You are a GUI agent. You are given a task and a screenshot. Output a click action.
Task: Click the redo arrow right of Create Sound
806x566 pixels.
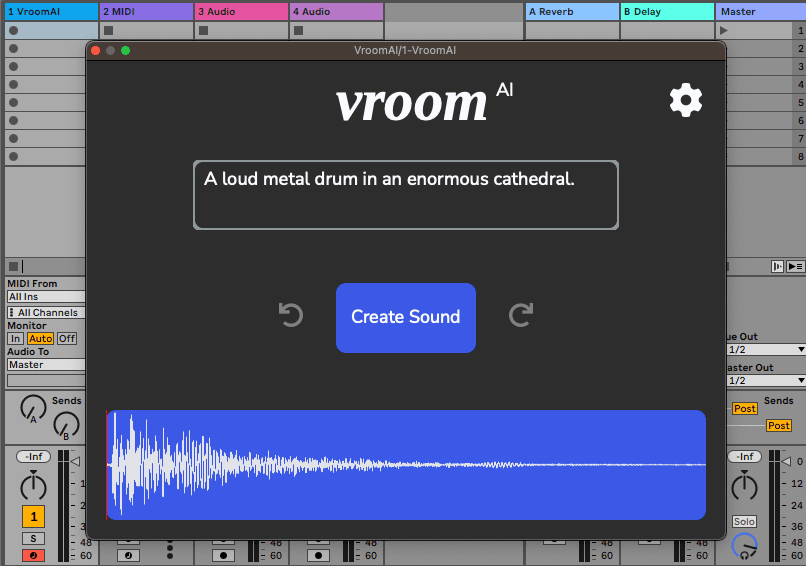tap(521, 315)
